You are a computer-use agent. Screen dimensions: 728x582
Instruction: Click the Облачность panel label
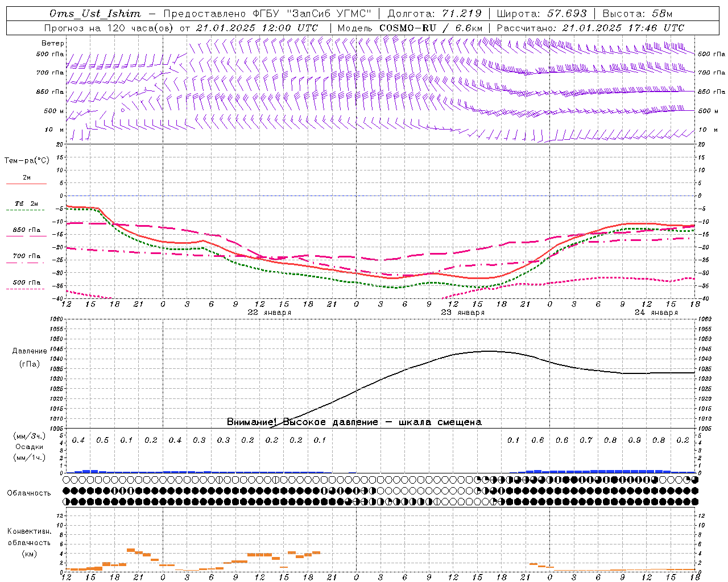point(29,493)
